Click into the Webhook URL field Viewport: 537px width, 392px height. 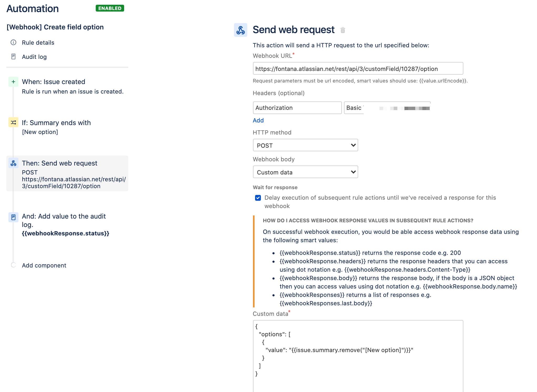pyautogui.click(x=358, y=69)
